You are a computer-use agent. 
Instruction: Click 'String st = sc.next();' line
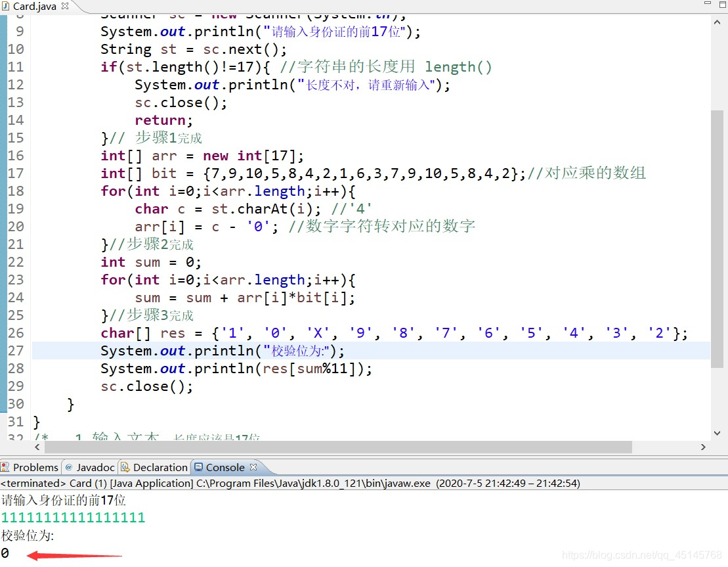194,49
